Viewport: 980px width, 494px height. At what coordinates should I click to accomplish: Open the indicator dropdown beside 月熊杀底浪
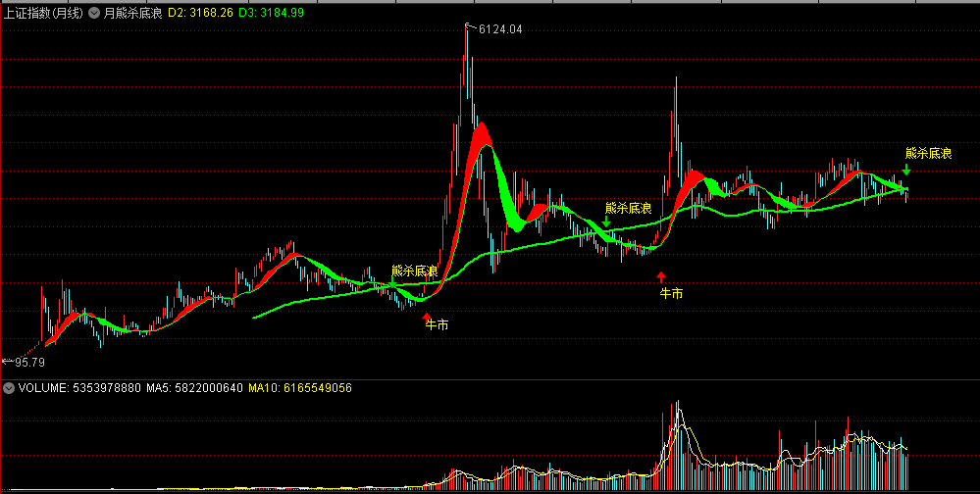coord(94,13)
